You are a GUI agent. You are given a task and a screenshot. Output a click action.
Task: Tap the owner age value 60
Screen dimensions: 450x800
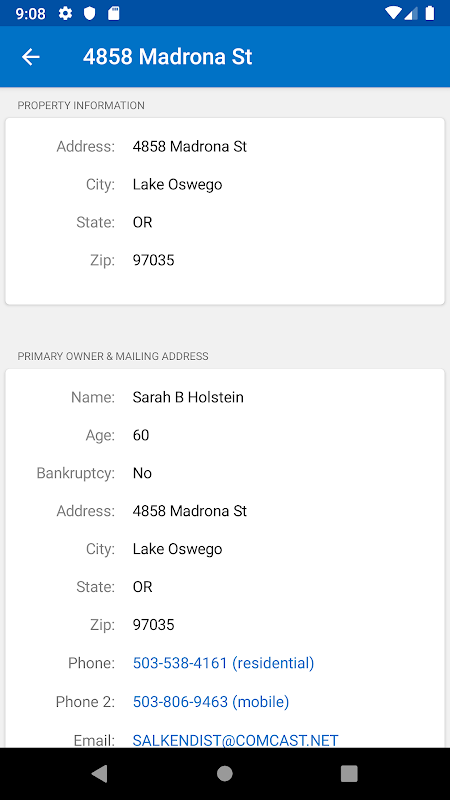[x=141, y=435]
